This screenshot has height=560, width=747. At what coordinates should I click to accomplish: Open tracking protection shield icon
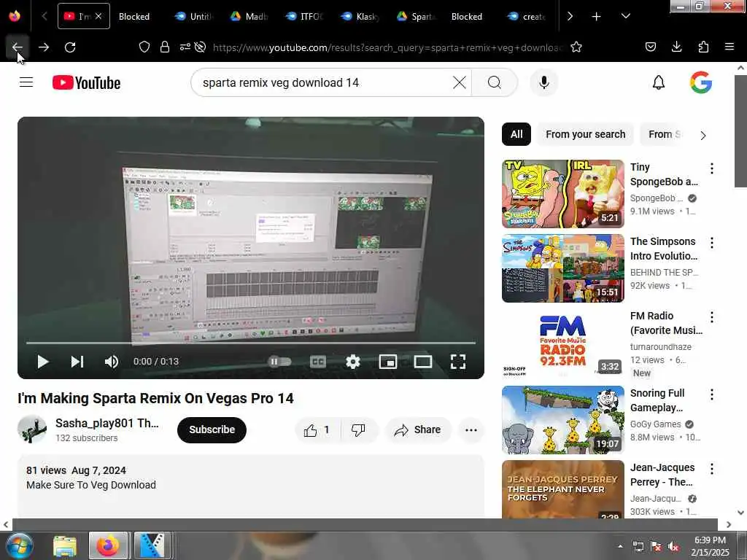click(144, 47)
